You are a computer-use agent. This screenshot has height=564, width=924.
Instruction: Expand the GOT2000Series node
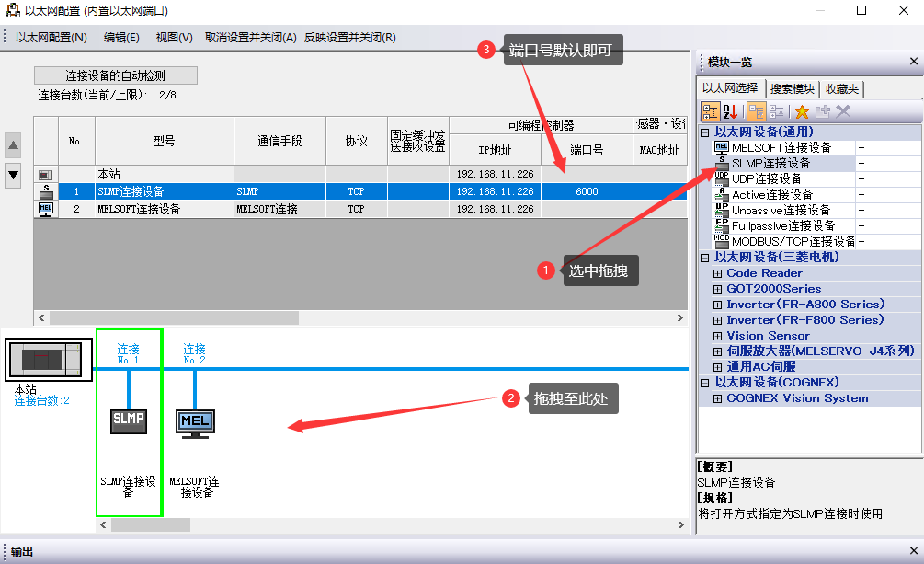717,289
